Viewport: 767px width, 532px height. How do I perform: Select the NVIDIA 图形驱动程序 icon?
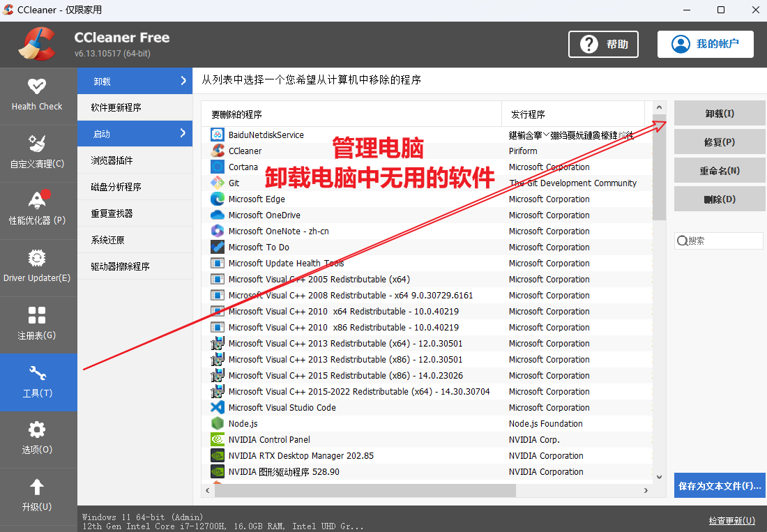click(x=217, y=471)
